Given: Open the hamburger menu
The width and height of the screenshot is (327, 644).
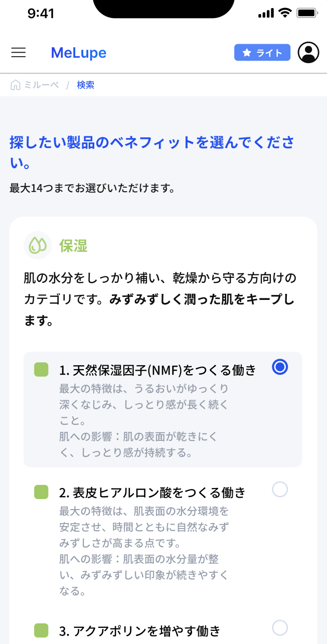Looking at the screenshot, I should pos(19,53).
